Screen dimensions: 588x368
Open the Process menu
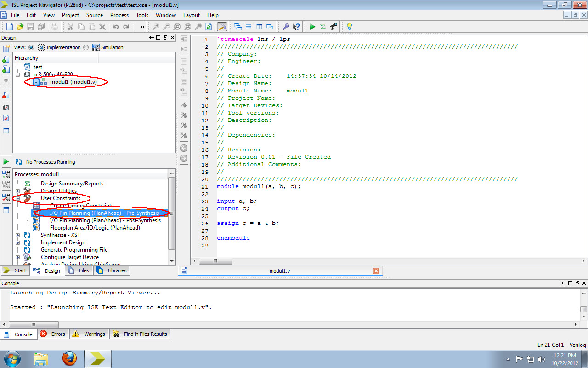pyautogui.click(x=119, y=15)
